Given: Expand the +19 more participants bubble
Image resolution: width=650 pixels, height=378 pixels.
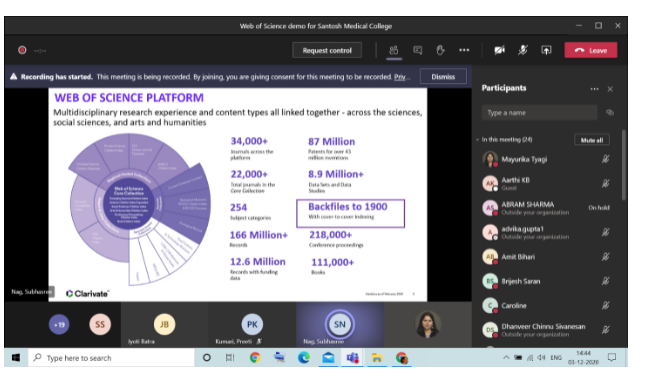Looking at the screenshot, I should click(59, 325).
